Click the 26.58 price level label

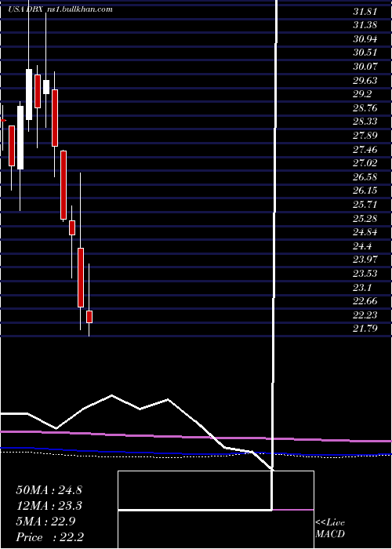pos(365,176)
